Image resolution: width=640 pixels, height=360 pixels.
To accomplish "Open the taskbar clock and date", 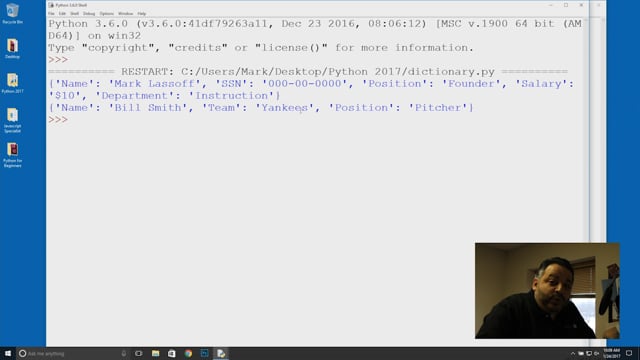I will coord(611,353).
